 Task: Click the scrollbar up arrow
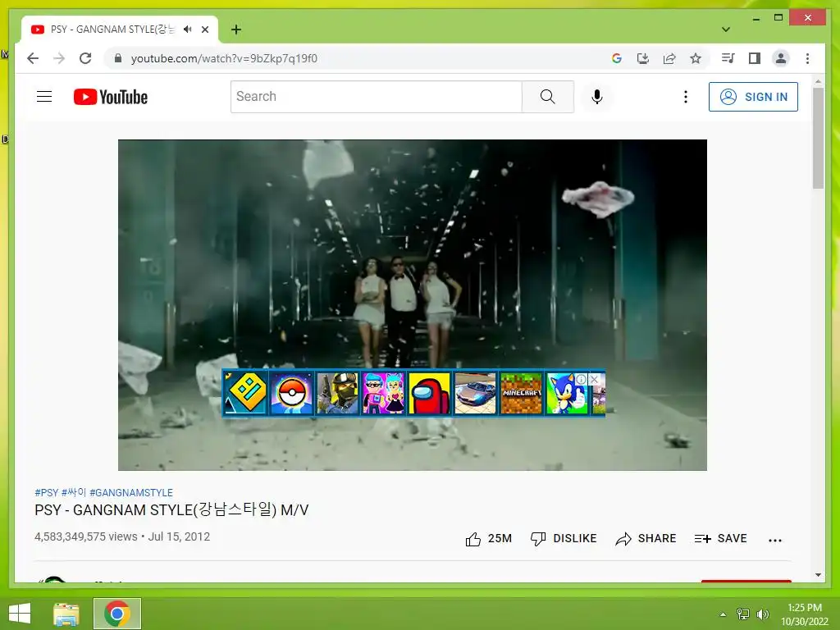pyautogui.click(x=818, y=82)
